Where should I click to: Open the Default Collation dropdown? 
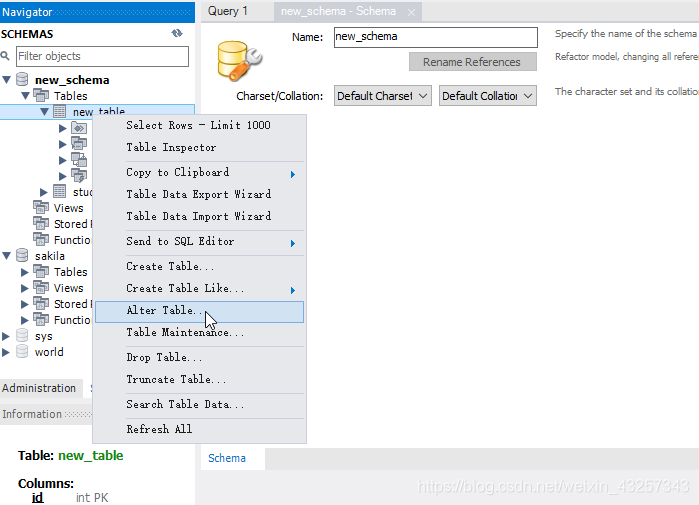(488, 96)
